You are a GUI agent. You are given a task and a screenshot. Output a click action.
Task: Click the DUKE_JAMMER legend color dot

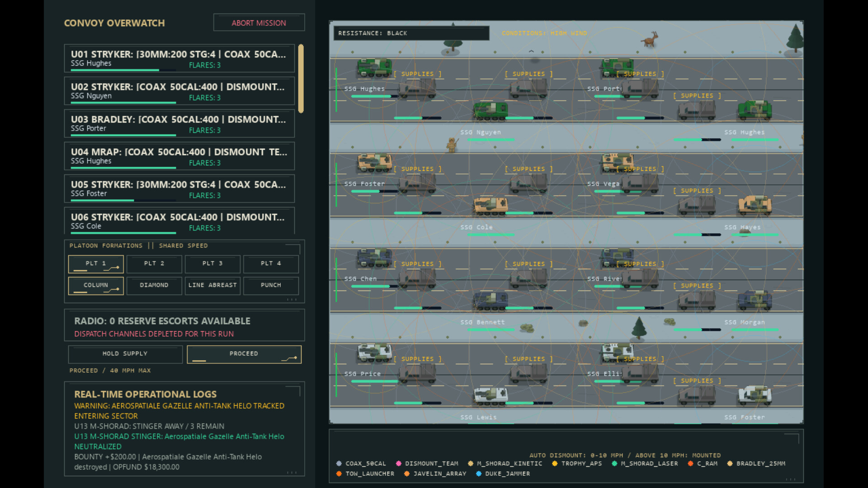click(479, 474)
